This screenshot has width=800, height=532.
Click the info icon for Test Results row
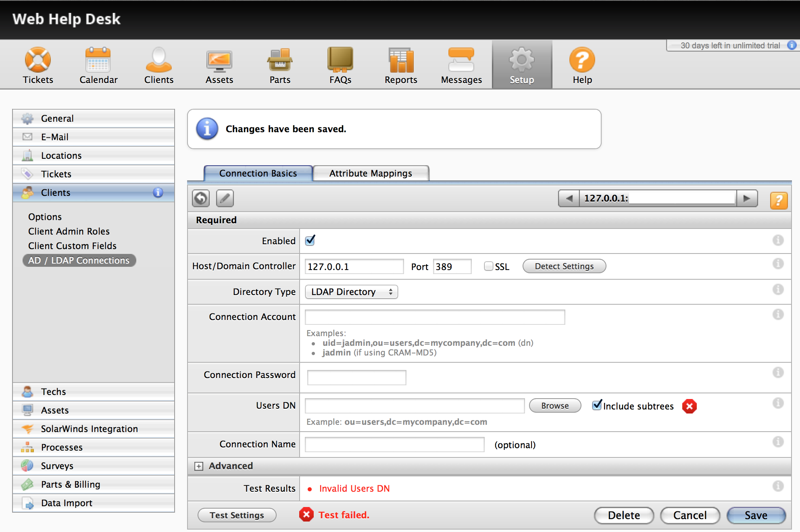click(778, 486)
